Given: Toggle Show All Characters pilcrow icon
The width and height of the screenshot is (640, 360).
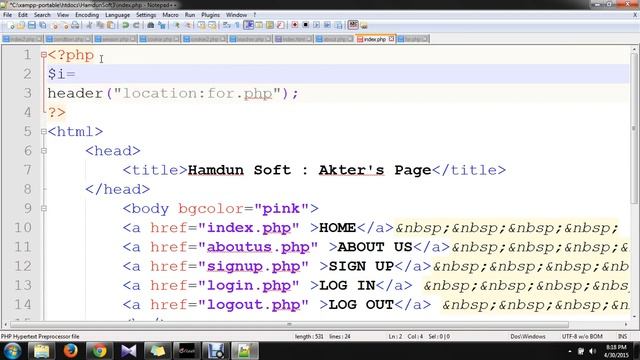Looking at the screenshot, I should 237,25.
